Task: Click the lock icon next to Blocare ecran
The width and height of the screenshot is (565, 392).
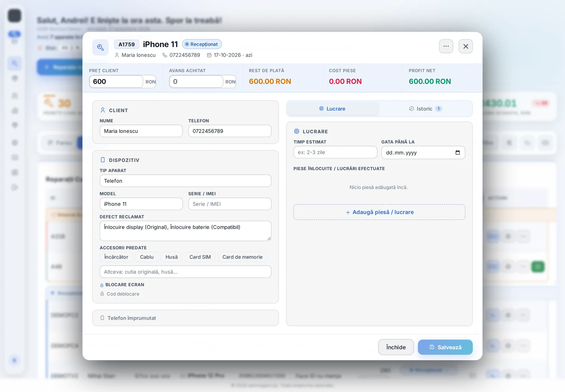Action: tap(102, 285)
